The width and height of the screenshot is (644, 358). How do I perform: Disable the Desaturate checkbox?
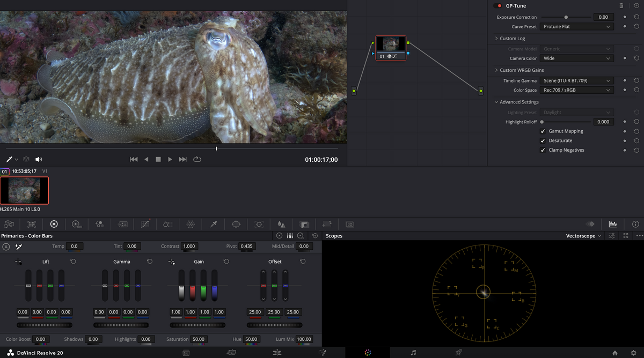tap(543, 141)
